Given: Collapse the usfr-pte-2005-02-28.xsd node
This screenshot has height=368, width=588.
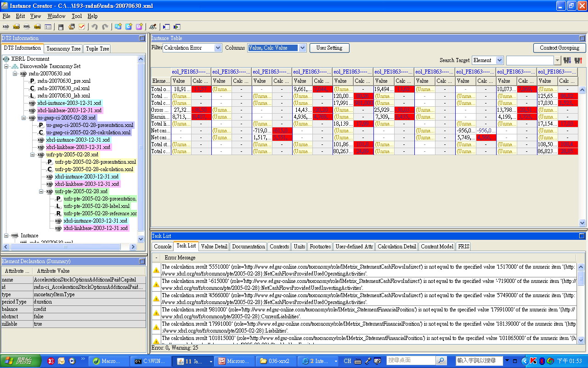Looking at the screenshot, I should tap(41, 191).
